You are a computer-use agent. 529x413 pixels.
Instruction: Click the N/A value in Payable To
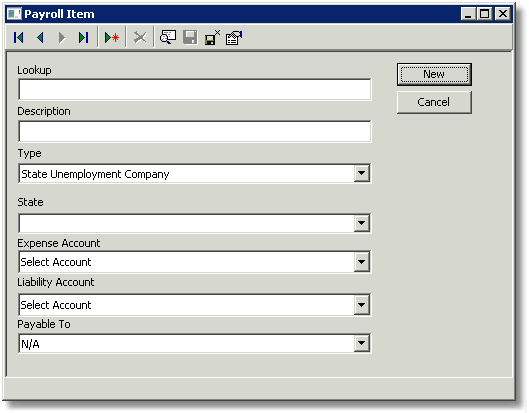(30, 344)
